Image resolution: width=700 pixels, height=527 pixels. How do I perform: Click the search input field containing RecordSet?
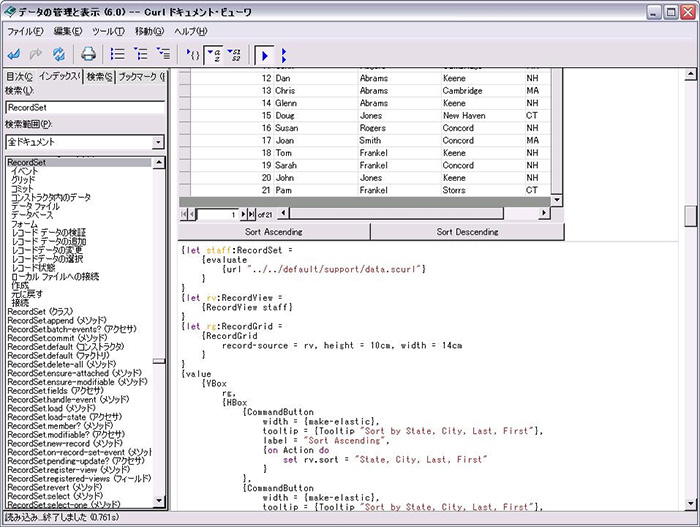click(84, 107)
